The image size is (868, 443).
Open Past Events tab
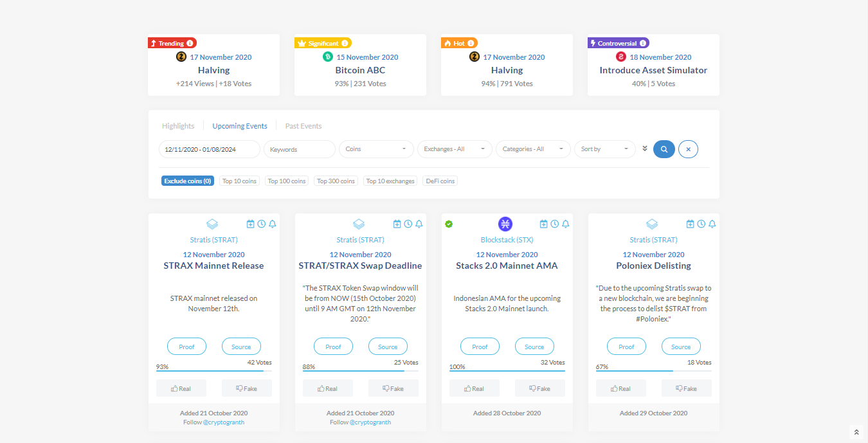coord(303,126)
